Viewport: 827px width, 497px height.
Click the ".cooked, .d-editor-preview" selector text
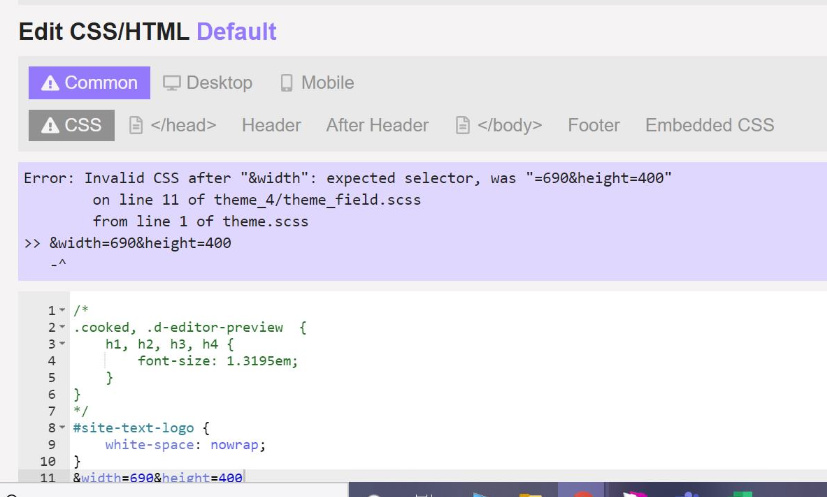(178, 328)
